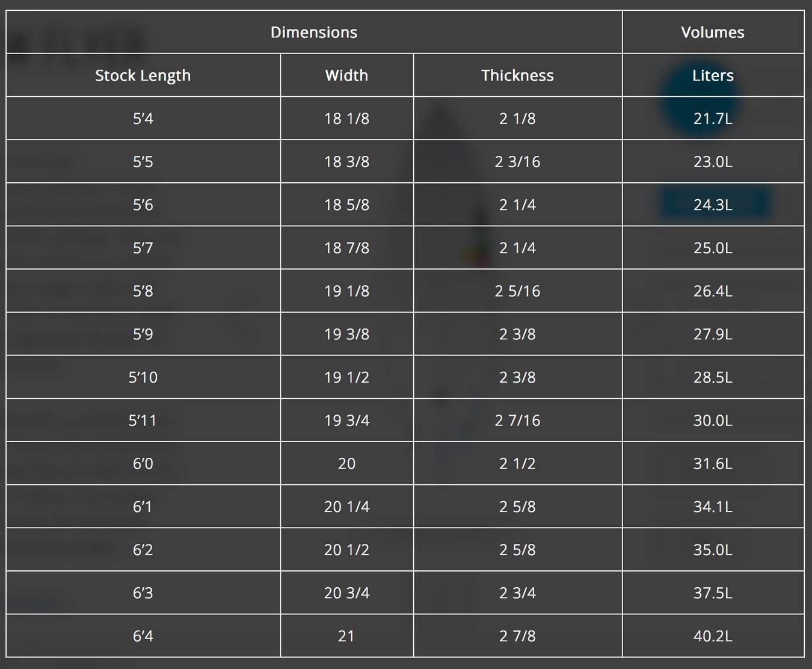The width and height of the screenshot is (812, 669).
Task: Select the 2 5/16 thickness cell
Action: click(518, 291)
